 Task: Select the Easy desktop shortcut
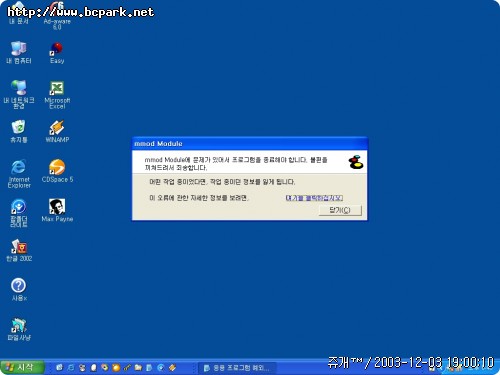tap(57, 53)
